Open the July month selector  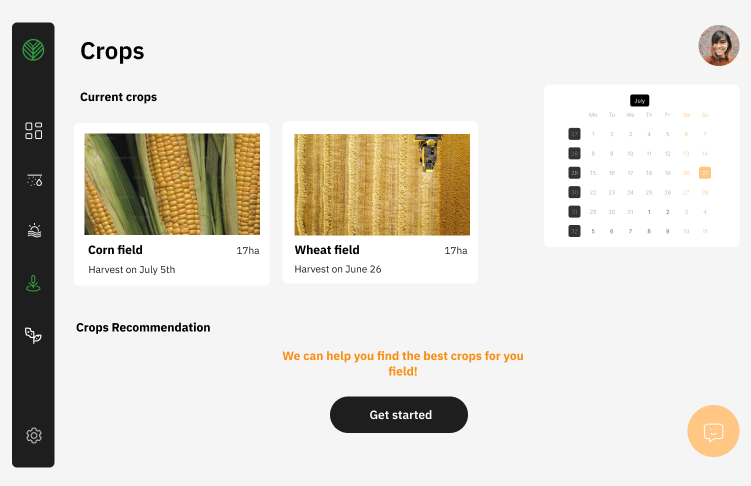pyautogui.click(x=640, y=100)
